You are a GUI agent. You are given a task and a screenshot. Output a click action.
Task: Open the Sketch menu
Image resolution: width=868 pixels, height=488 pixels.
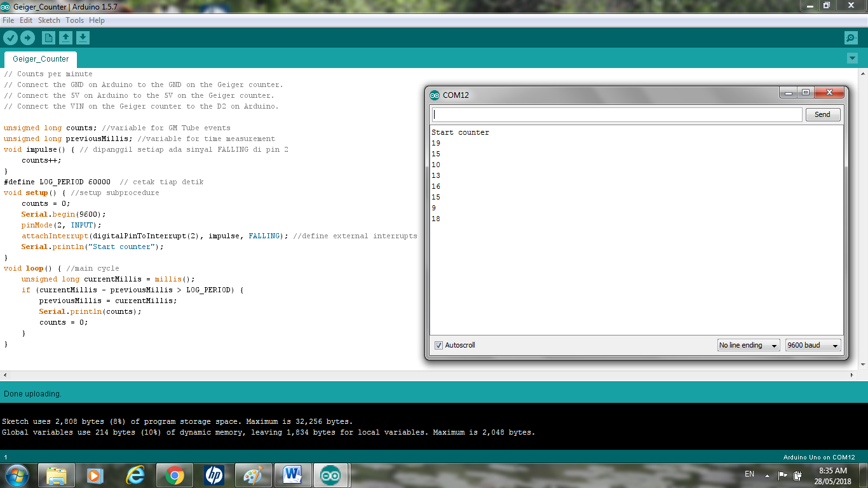49,20
